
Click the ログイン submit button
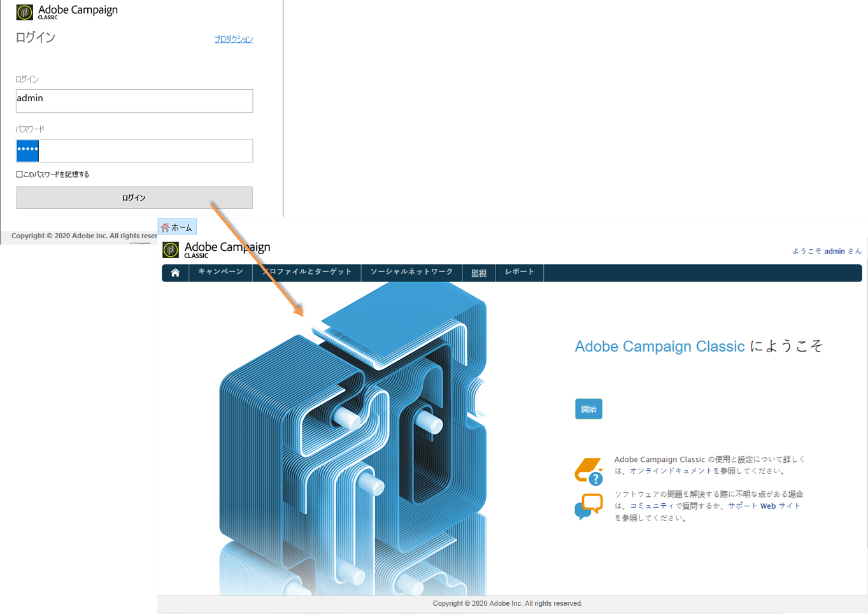tap(134, 197)
